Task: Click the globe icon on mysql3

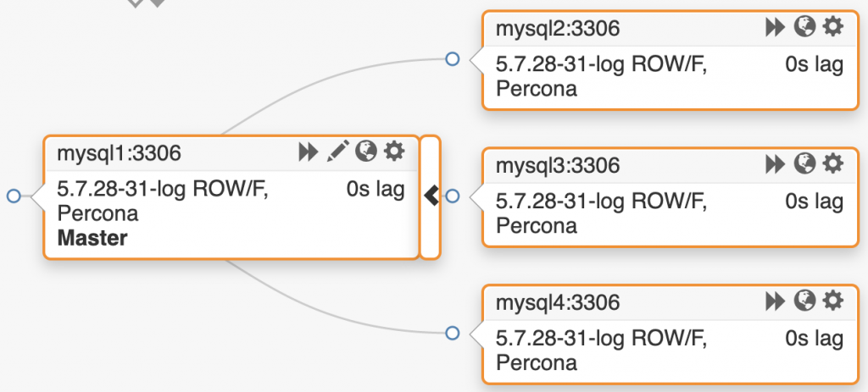Action: tap(804, 163)
